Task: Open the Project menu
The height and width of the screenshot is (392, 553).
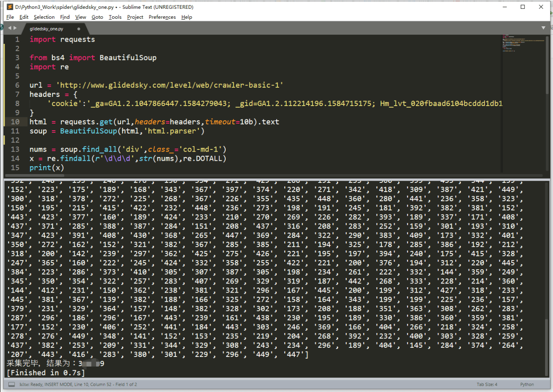Action: 135,17
